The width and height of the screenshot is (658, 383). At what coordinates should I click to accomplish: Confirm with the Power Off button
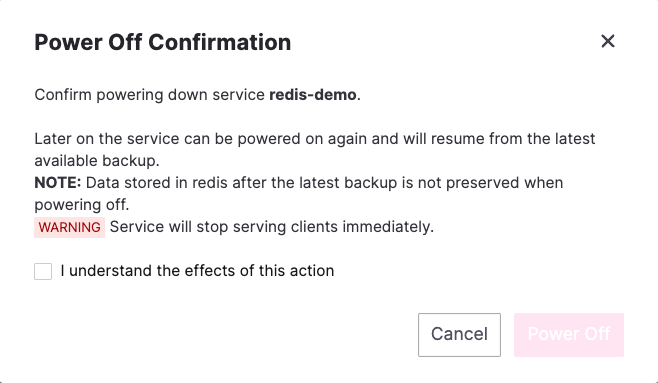point(569,335)
